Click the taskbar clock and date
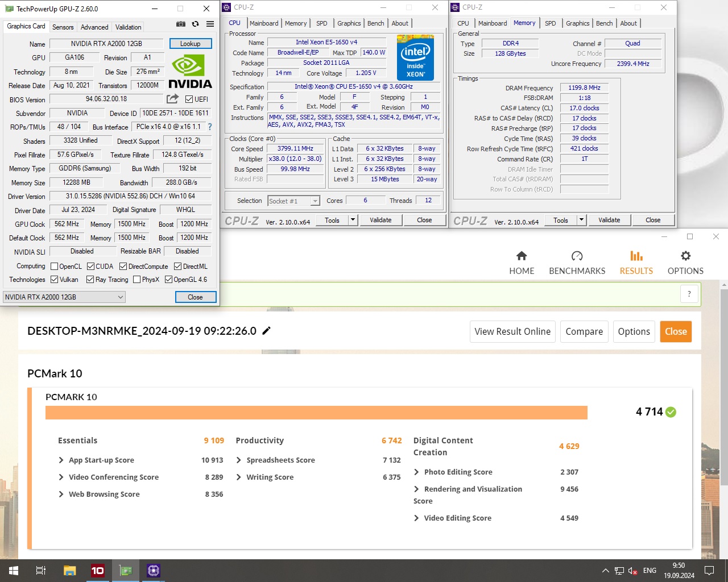This screenshot has width=728, height=582. click(x=679, y=571)
